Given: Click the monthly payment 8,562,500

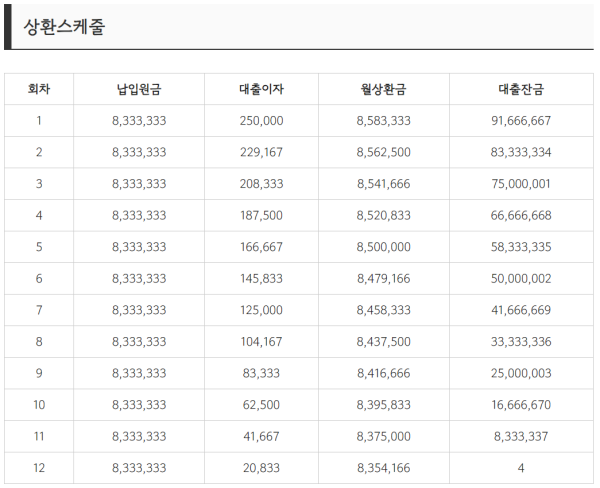Looking at the screenshot, I should [x=383, y=152].
